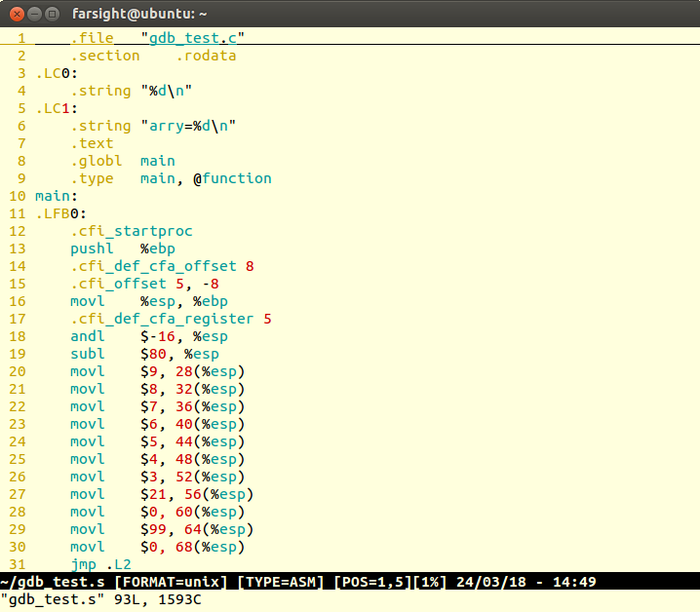
Task: Click $99 operand on line 29
Action: pos(154,529)
